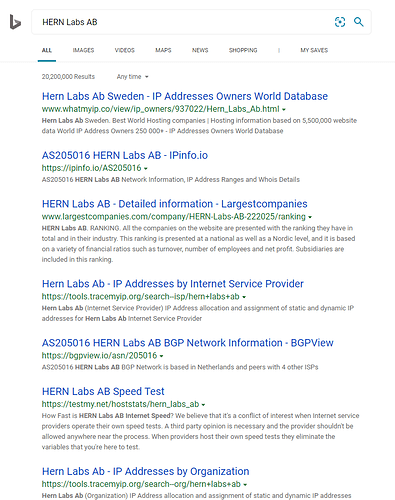Open AS205016 HERN Labs AB IPinfo.io result
This screenshot has height=500, width=395.
(125, 155)
